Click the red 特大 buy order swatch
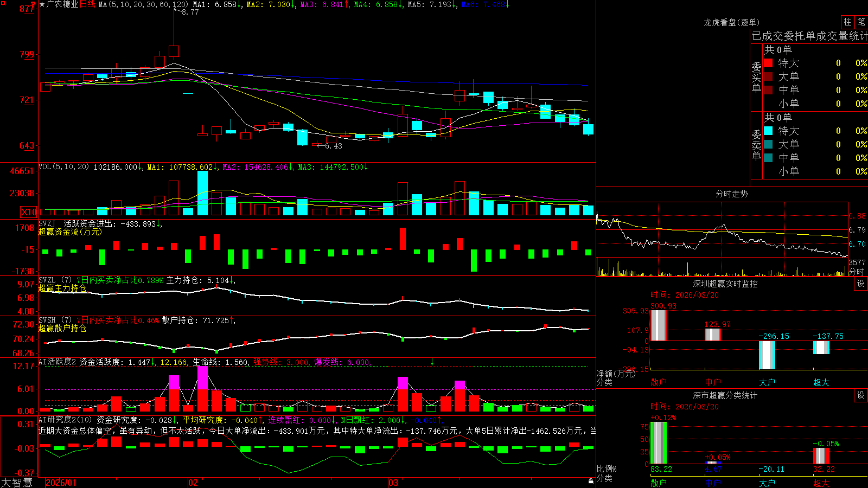Viewport: 868px width, 488px height. tap(768, 63)
